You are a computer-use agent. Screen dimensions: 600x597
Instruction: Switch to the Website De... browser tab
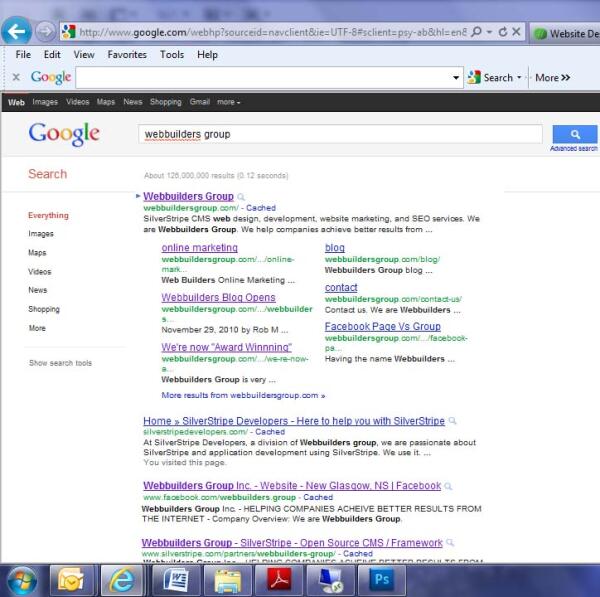(x=566, y=34)
